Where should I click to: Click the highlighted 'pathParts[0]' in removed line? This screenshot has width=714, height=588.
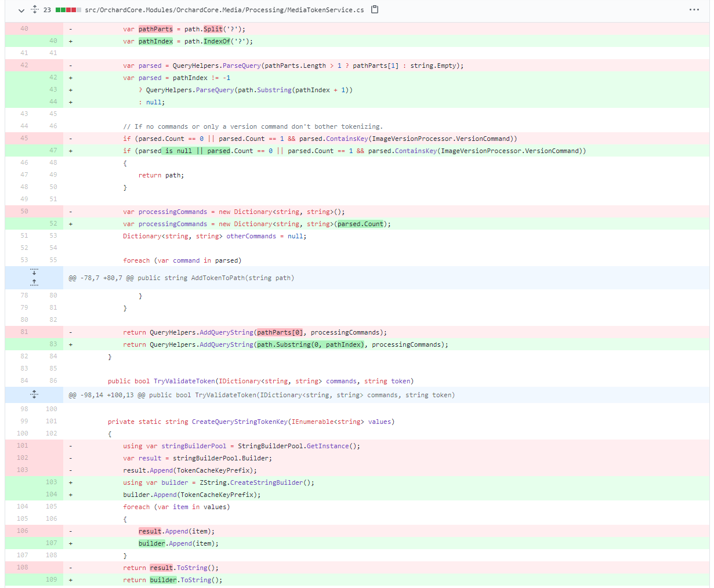click(280, 332)
